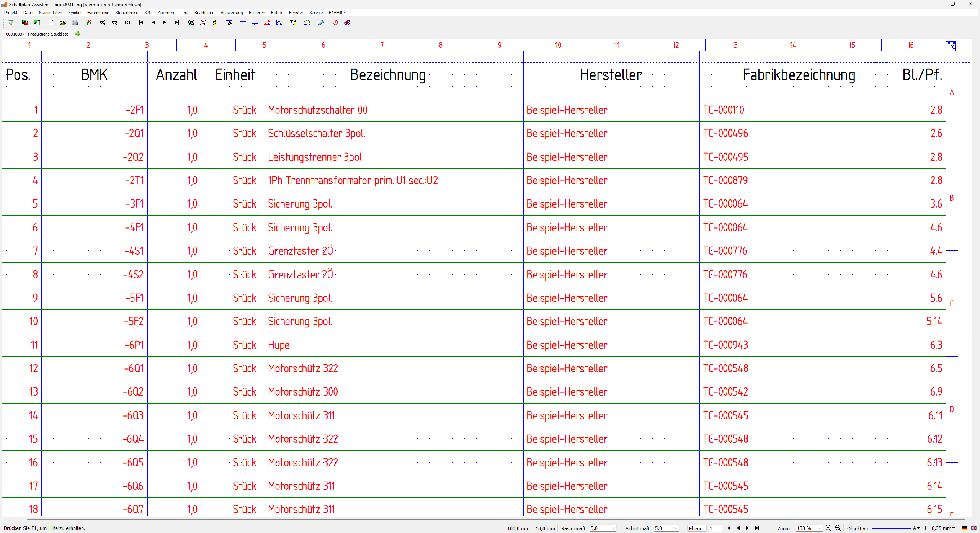Open the wrench settings tool

321,23
